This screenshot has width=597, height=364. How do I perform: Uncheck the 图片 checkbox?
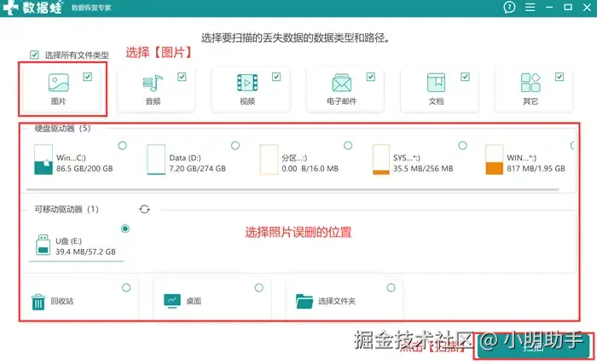[88, 77]
